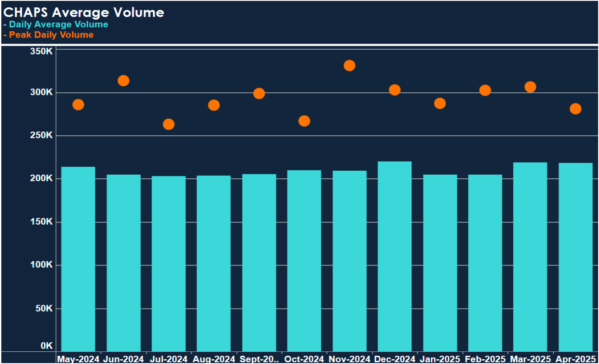The image size is (599, 364).
Task: Click the Mar-2025 x-axis label
Action: point(530,359)
